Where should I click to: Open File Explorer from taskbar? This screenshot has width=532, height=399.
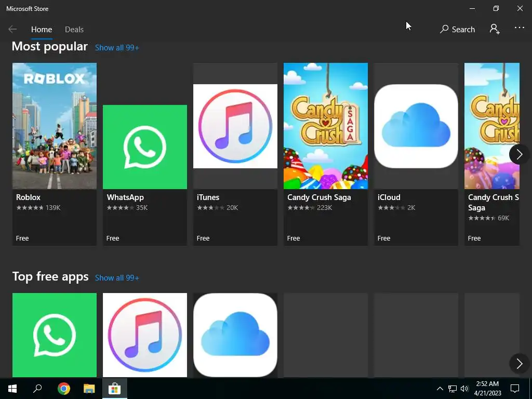[x=89, y=389]
